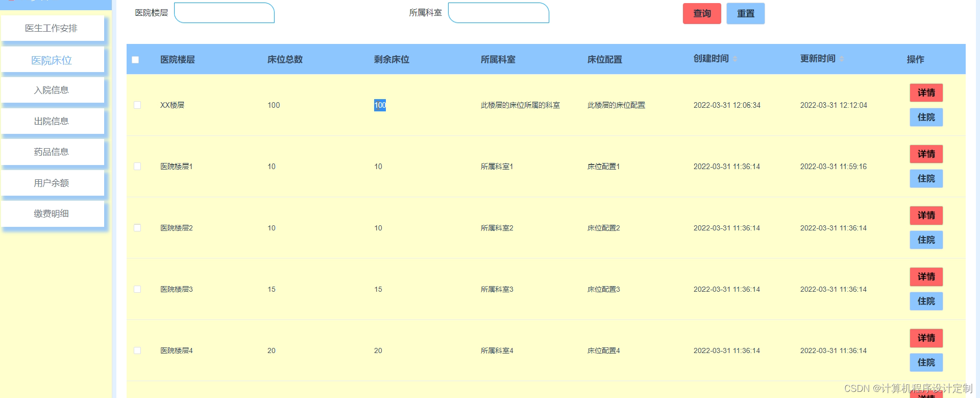Click the highlighted 100 remaining beds cell

pos(380,105)
